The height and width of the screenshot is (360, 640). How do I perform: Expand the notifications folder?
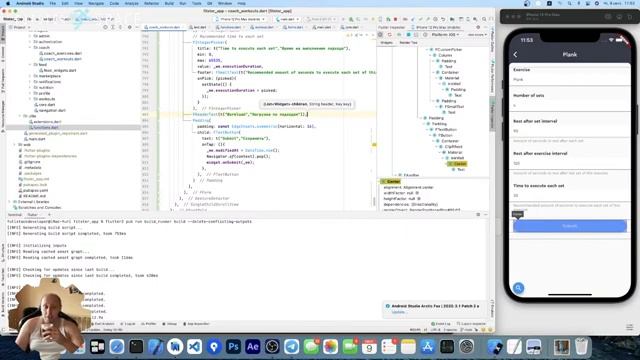click(x=30, y=82)
